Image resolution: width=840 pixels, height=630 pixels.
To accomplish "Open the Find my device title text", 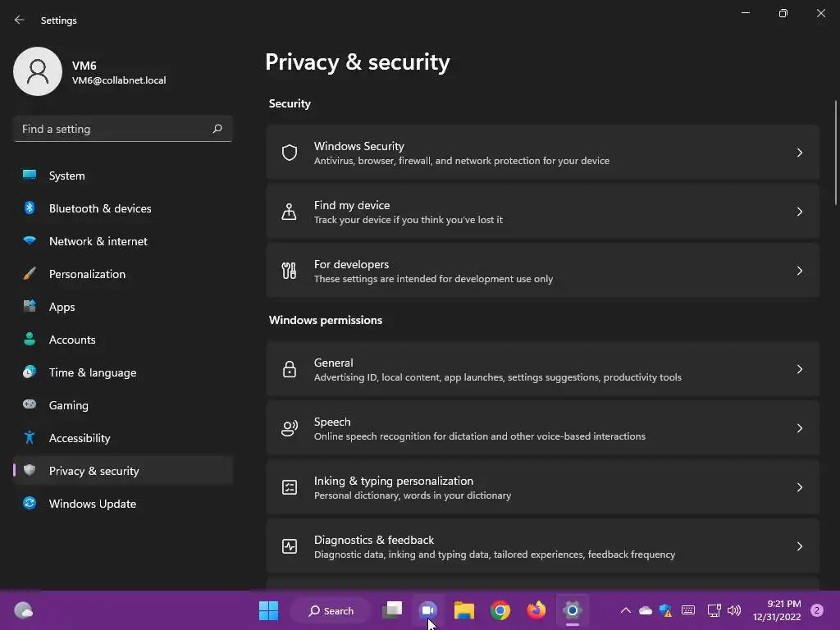I will coord(352,205).
